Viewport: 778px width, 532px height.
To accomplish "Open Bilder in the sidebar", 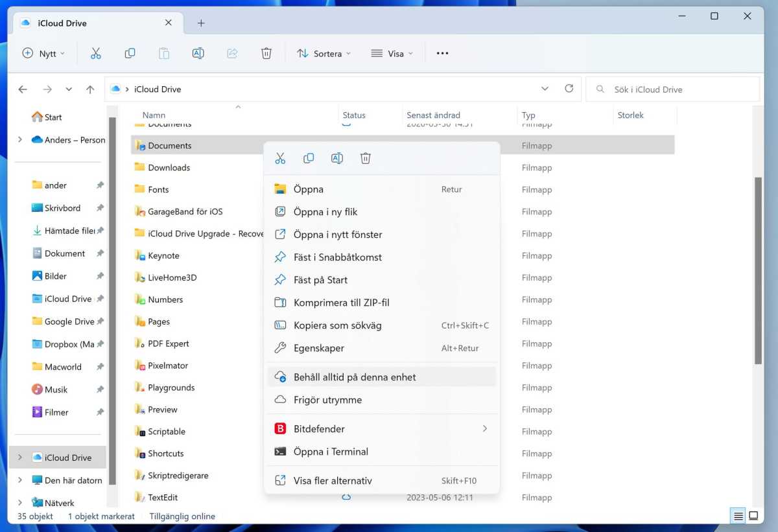I will [56, 276].
